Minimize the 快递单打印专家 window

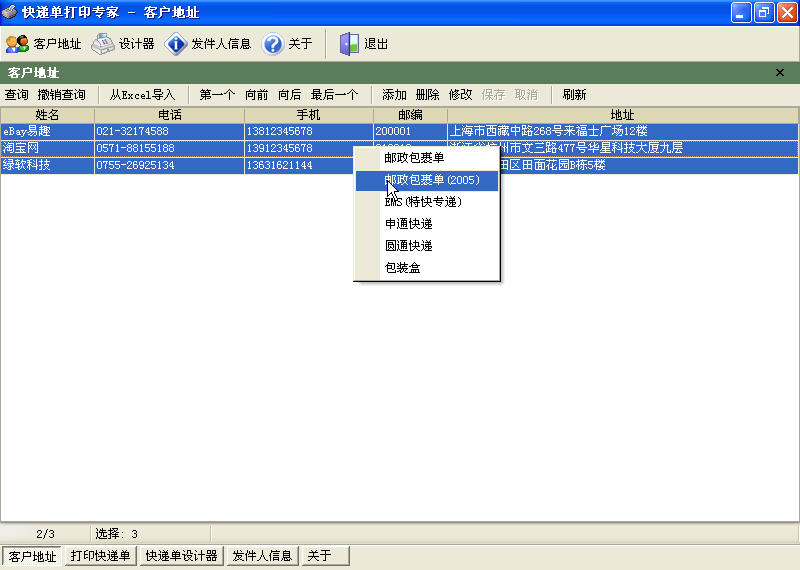741,12
